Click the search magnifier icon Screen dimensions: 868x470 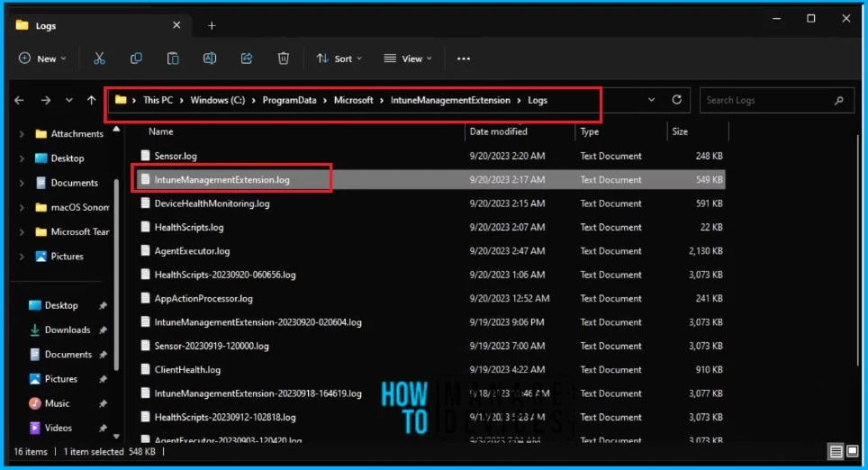839,100
